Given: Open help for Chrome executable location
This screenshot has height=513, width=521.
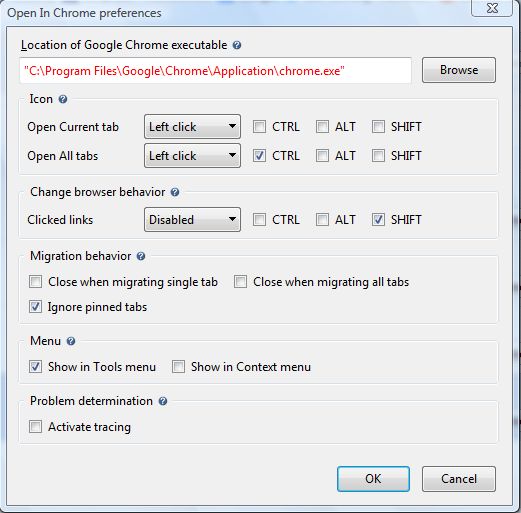Looking at the screenshot, I should pyautogui.click(x=237, y=45).
